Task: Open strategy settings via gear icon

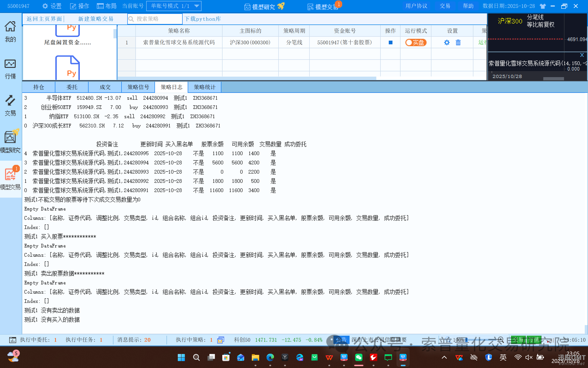Action: click(447, 42)
